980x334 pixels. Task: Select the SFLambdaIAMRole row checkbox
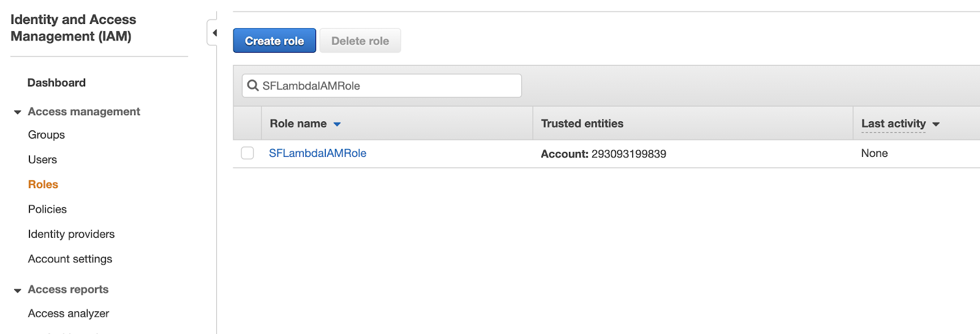tap(247, 153)
